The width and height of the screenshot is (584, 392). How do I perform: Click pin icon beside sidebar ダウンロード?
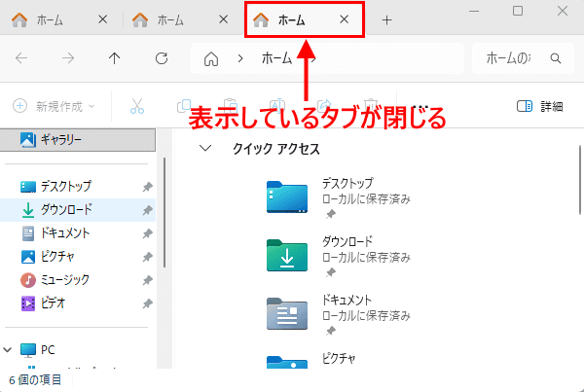(148, 210)
